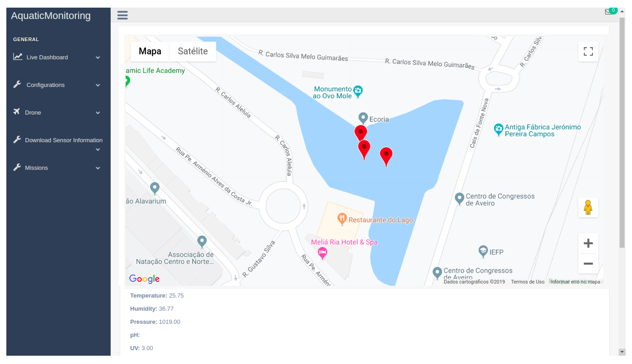Click the Meliá Ria Hotel marker

322,252
